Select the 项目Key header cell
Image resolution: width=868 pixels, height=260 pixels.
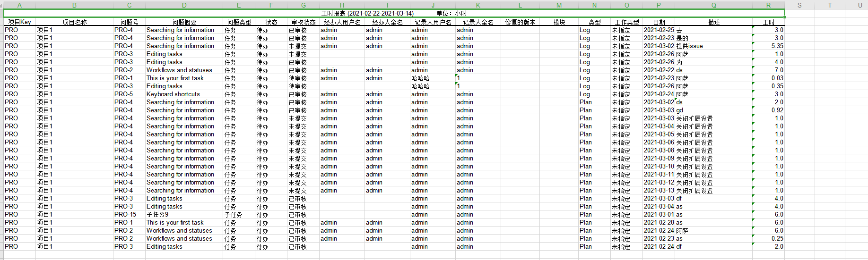coord(19,22)
